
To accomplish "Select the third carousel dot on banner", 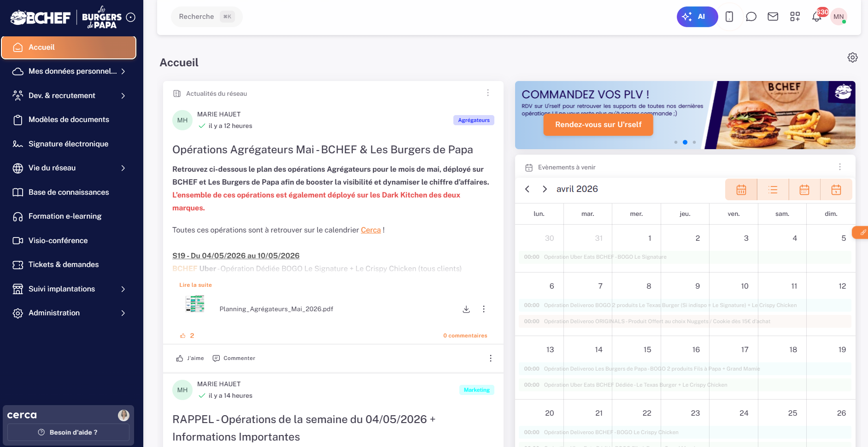I will click(694, 142).
